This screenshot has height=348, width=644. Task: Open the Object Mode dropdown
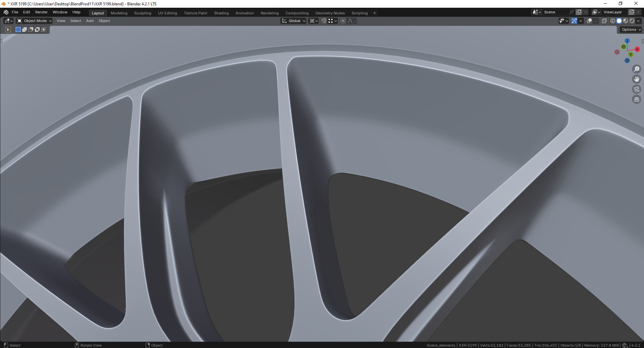(34, 21)
